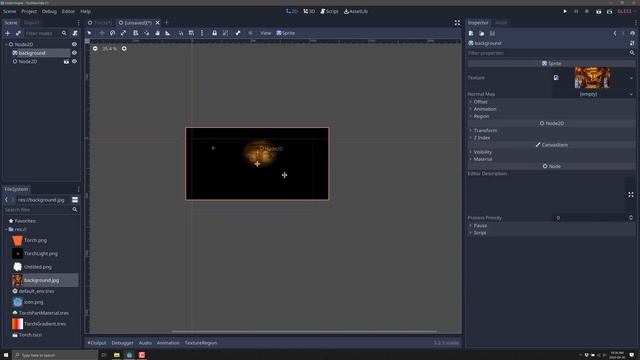Zoom in the 2D viewport
640x360 pixels.
click(124, 49)
